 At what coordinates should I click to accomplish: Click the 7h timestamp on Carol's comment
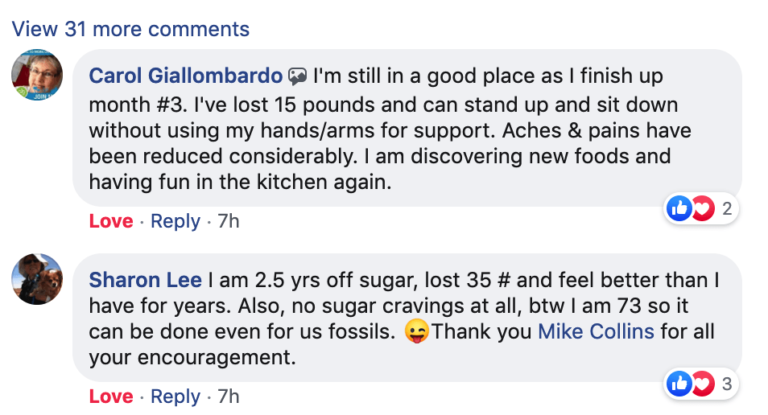[x=228, y=221]
